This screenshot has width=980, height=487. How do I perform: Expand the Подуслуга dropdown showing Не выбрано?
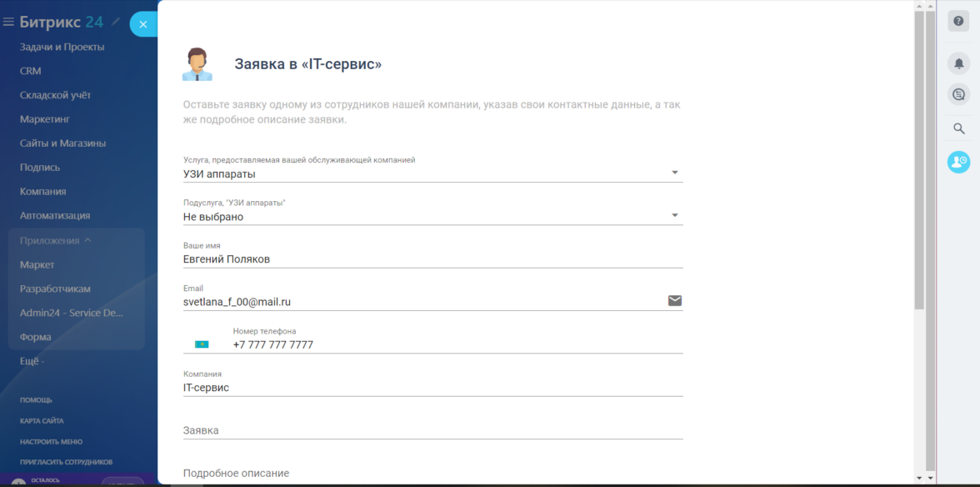pos(432,217)
